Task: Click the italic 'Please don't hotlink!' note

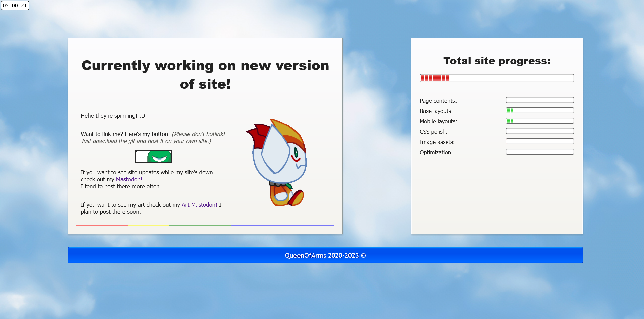Action: click(x=199, y=134)
